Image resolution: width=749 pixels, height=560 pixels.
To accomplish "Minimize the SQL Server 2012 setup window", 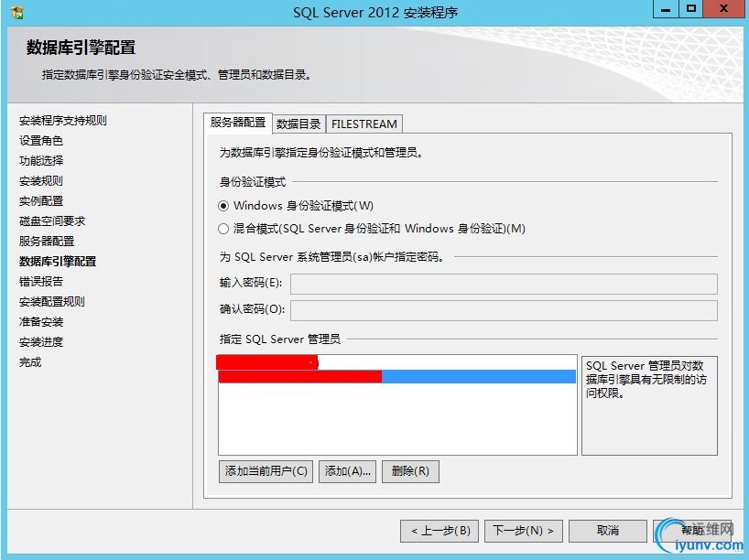I will tap(666, 9).
